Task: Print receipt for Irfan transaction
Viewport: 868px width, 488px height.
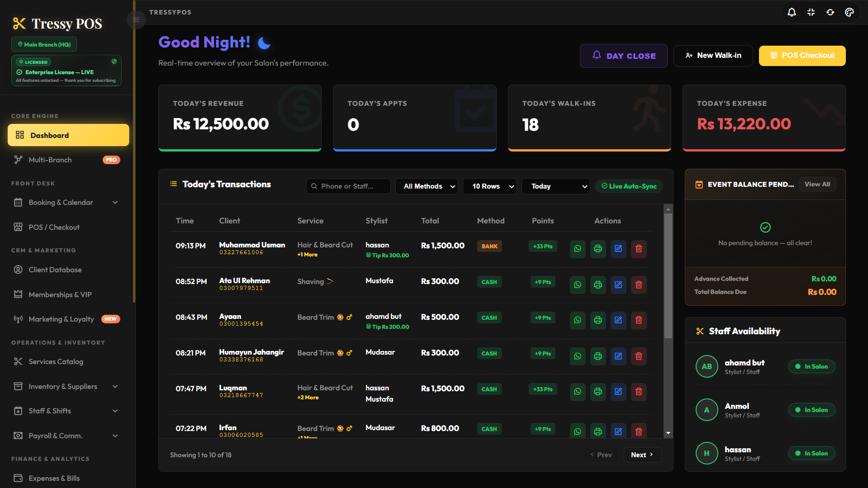Action: coord(598,431)
